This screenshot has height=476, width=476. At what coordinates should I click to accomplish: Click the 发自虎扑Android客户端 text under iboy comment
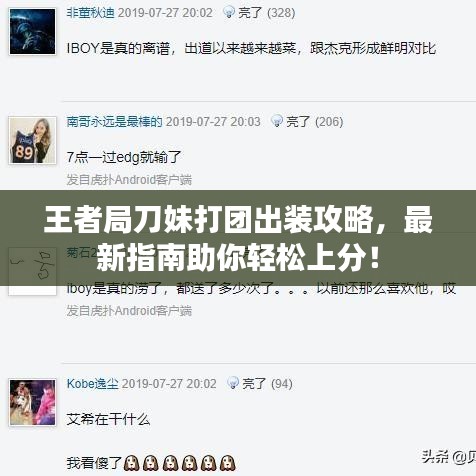coord(129,311)
